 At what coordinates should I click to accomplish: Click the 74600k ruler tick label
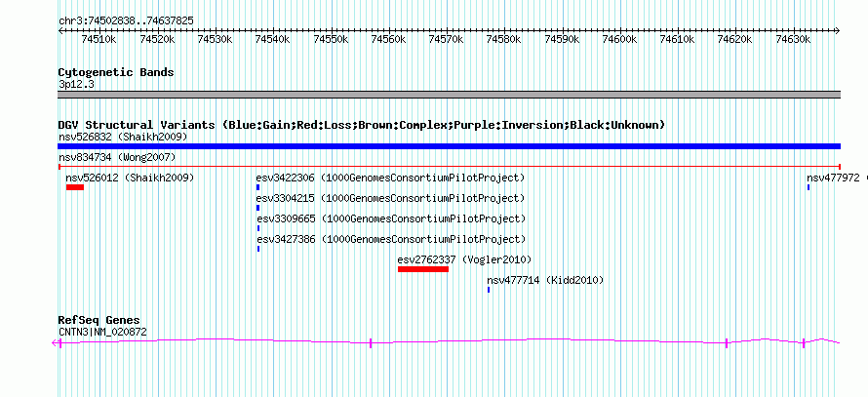tap(619, 39)
